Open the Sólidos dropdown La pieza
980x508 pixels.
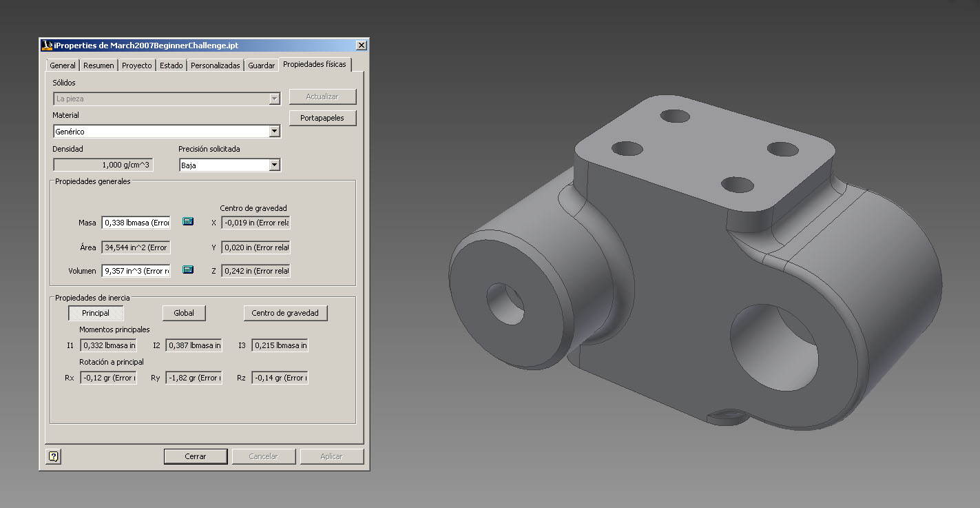(x=274, y=99)
